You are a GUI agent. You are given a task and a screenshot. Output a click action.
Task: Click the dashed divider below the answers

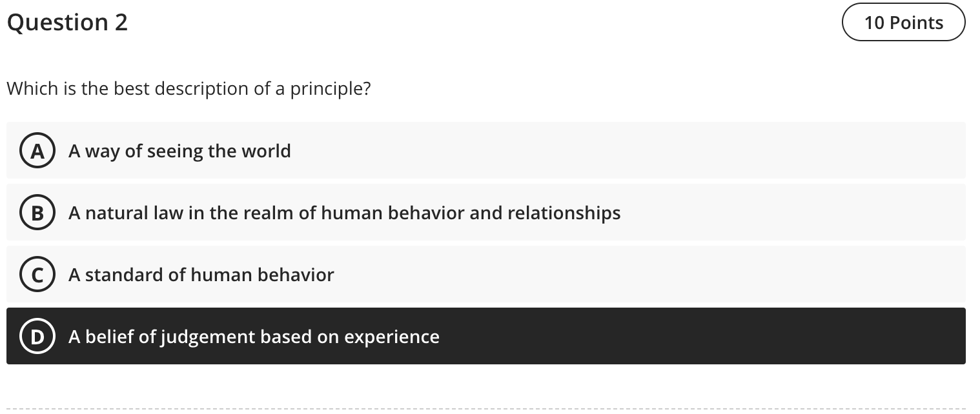pyautogui.click(x=490, y=409)
